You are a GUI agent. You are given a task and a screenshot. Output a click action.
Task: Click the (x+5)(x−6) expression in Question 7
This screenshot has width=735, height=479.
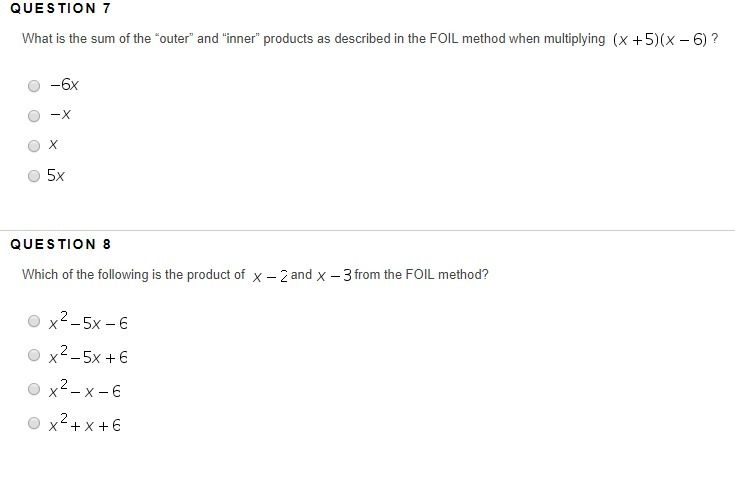(x=660, y=39)
